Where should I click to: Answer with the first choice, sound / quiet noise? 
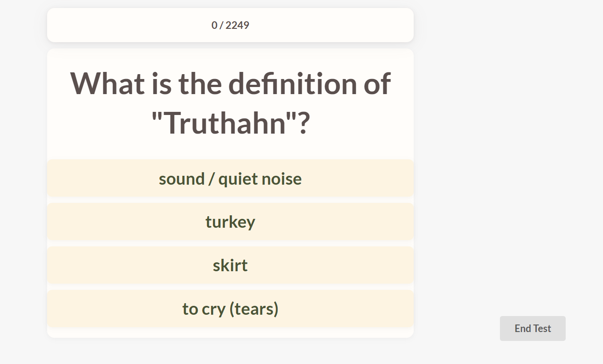(x=230, y=178)
